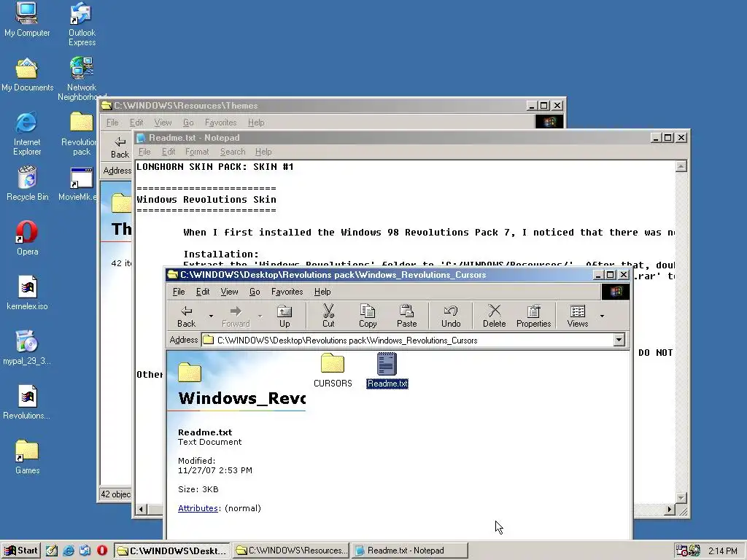Launch Opera from desktop icon
The width and height of the screenshot is (747, 560).
click(x=27, y=238)
